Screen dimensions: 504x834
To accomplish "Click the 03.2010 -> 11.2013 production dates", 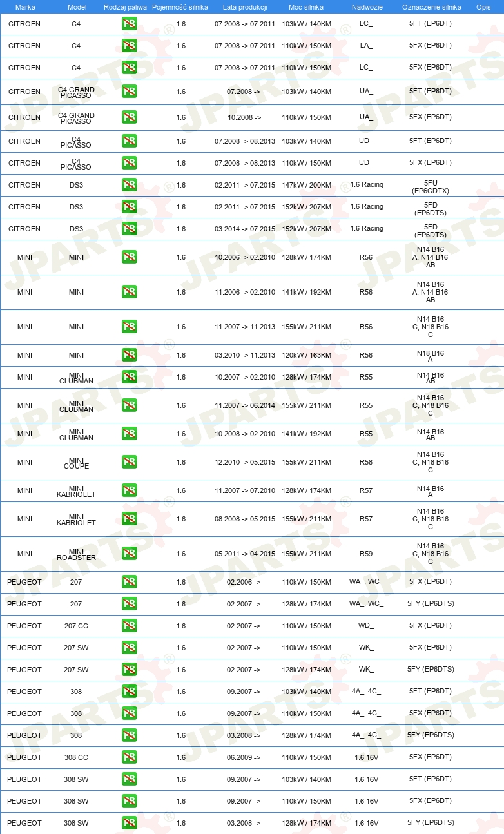I will (245, 355).
